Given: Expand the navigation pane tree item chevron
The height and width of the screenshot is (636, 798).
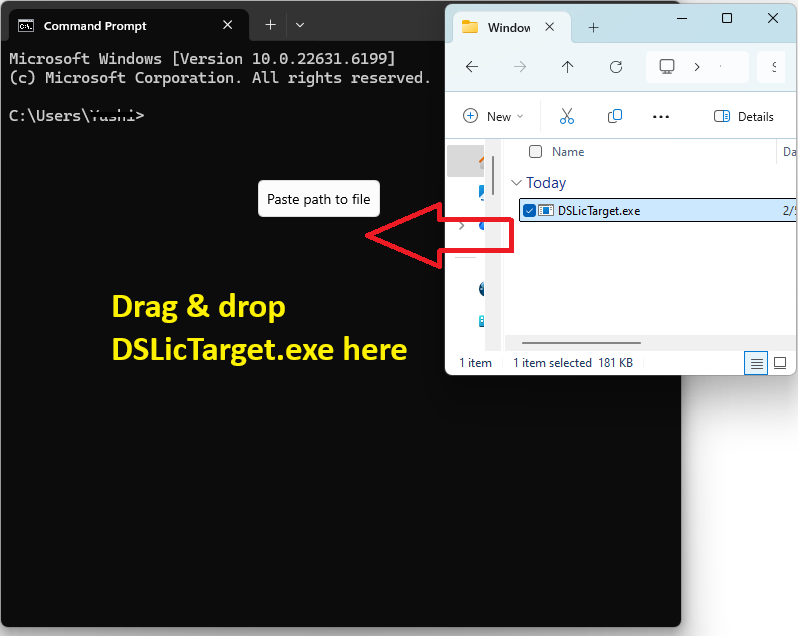Looking at the screenshot, I should pos(461,226).
